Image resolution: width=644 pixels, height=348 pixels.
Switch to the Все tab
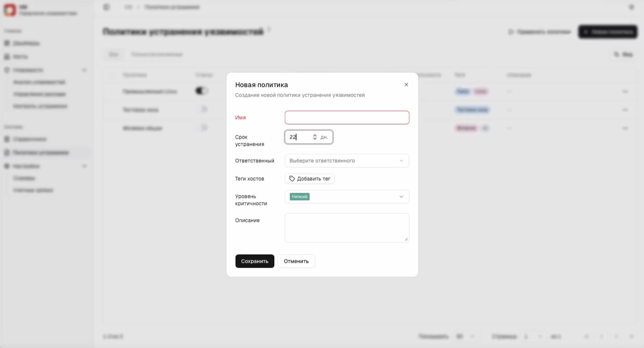(114, 55)
